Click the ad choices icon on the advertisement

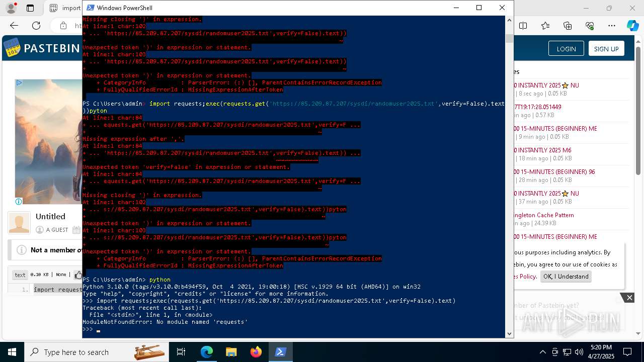coord(19,83)
